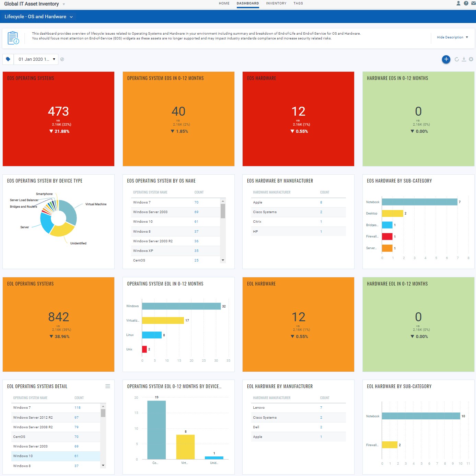Switch to the Inventory tab
The image size is (476, 476).
pos(276,3)
